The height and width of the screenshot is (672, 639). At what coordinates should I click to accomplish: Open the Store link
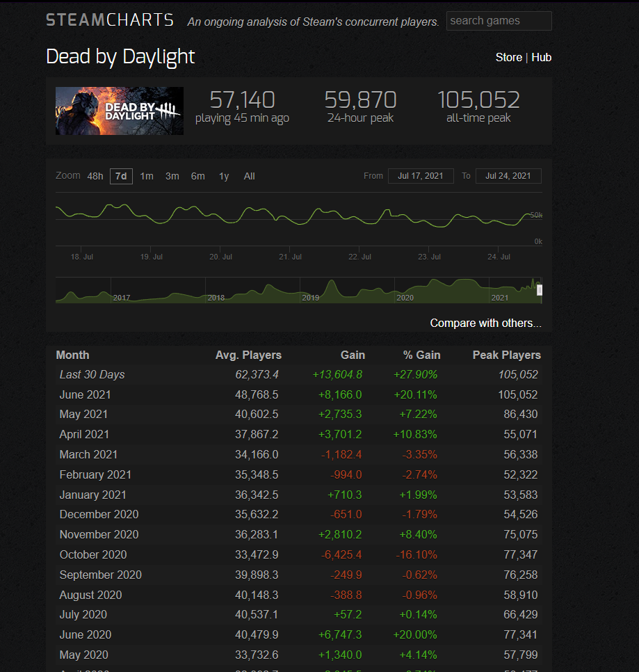click(x=508, y=58)
